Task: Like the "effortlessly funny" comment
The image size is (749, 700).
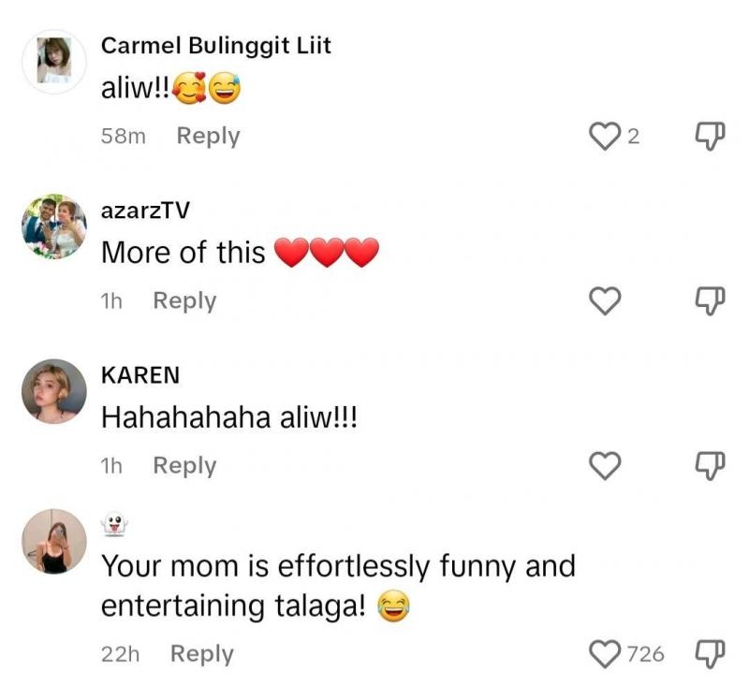Action: tap(604, 653)
